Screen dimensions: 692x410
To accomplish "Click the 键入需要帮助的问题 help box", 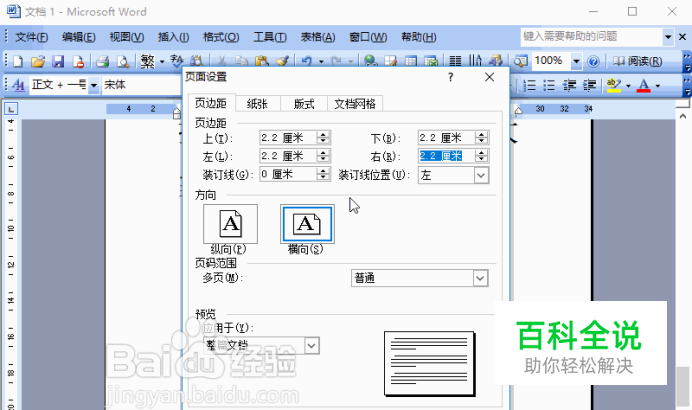I will click(591, 37).
